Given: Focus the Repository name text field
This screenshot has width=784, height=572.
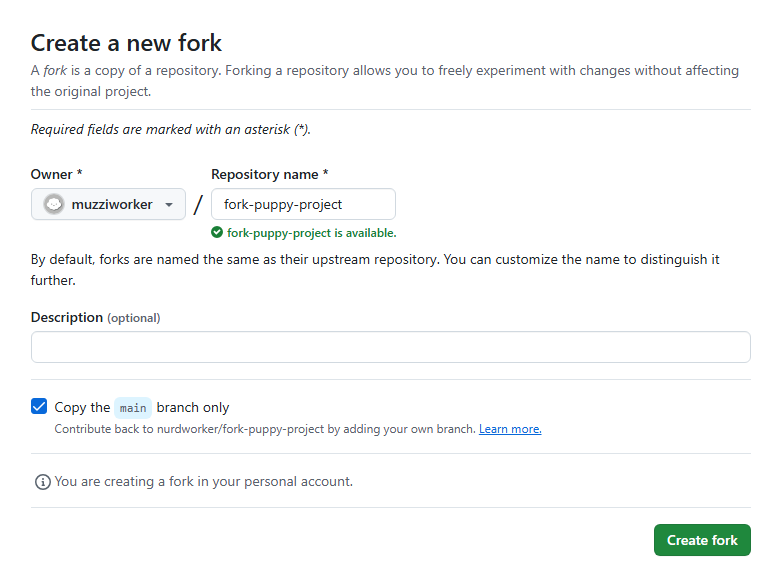Looking at the screenshot, I should (x=303, y=204).
